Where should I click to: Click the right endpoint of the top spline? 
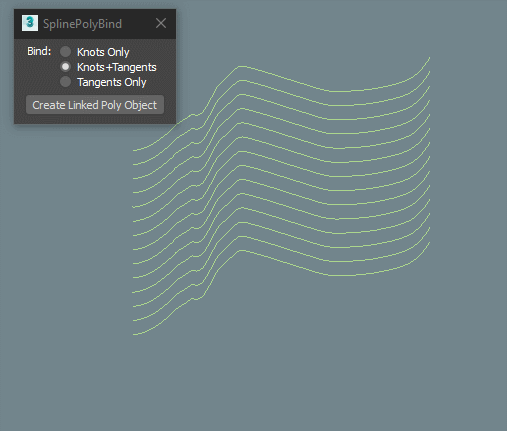[429, 58]
